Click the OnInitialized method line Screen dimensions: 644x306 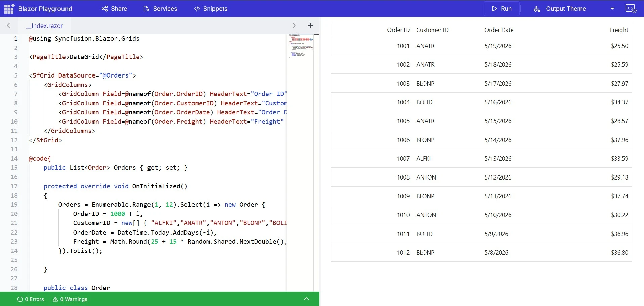(116, 186)
